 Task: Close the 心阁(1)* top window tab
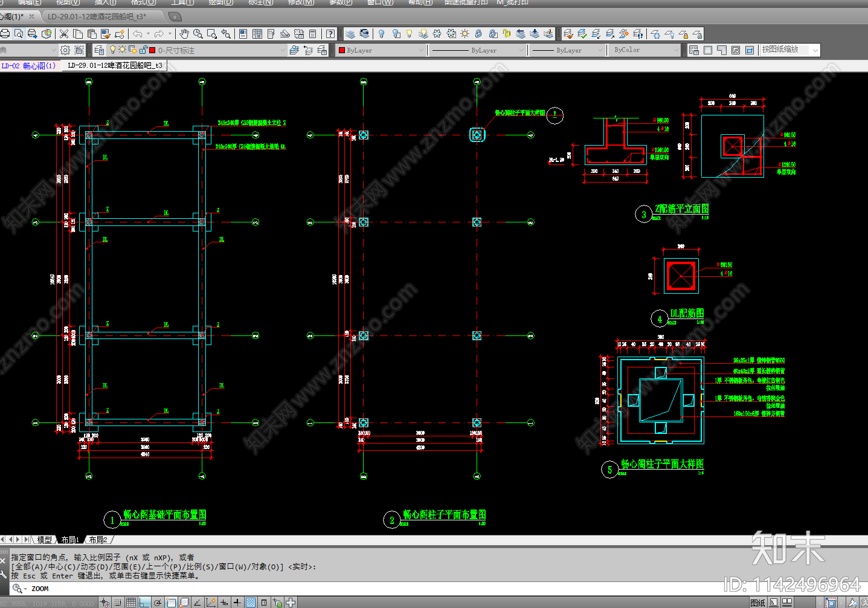point(32,17)
